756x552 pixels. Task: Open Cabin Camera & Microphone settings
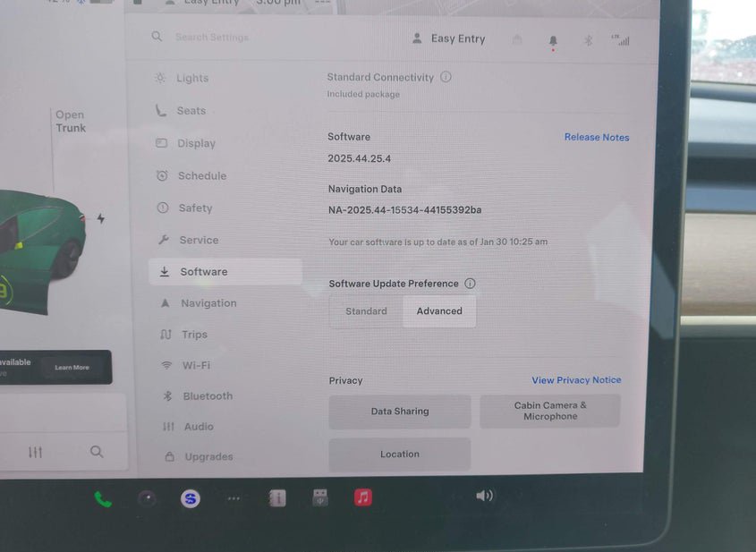pyautogui.click(x=550, y=411)
